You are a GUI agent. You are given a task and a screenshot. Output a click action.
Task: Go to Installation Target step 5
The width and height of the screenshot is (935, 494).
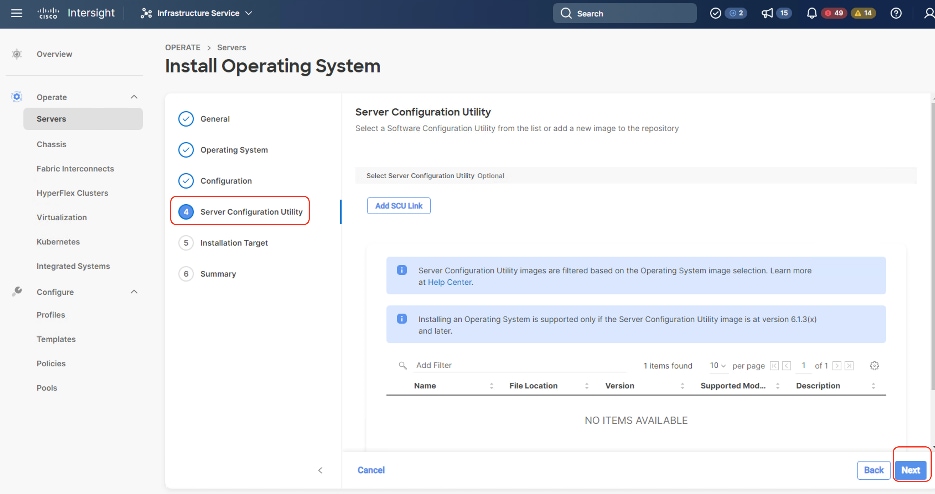tap(223, 243)
